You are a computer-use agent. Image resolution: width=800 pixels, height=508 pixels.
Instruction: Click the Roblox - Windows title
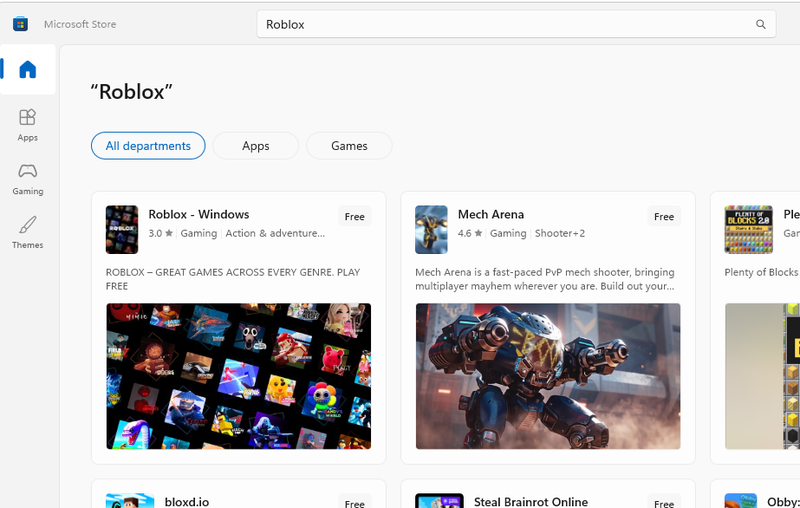point(199,214)
